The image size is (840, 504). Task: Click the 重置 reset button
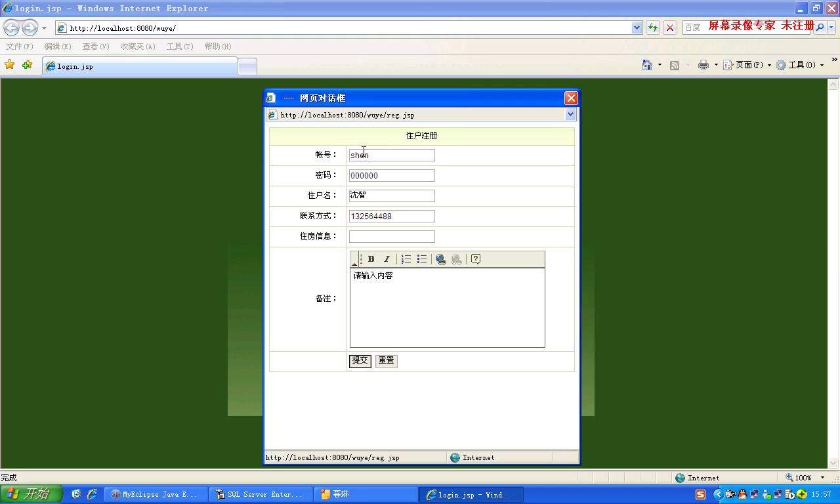click(x=386, y=361)
